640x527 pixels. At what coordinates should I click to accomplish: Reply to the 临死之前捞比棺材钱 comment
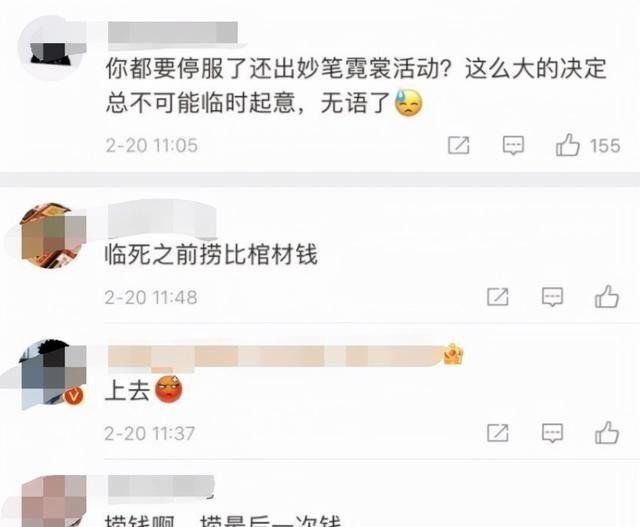tap(552, 297)
